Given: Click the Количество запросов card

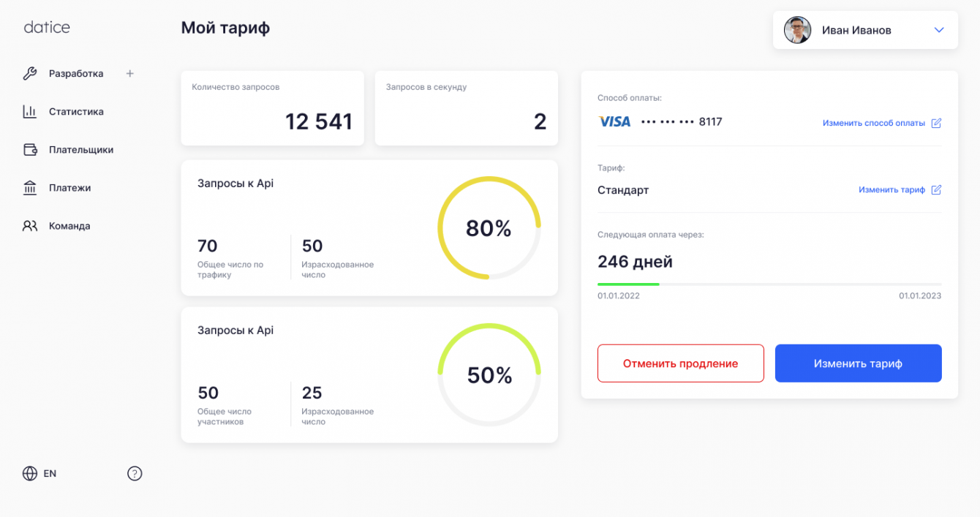Looking at the screenshot, I should tap(273, 108).
